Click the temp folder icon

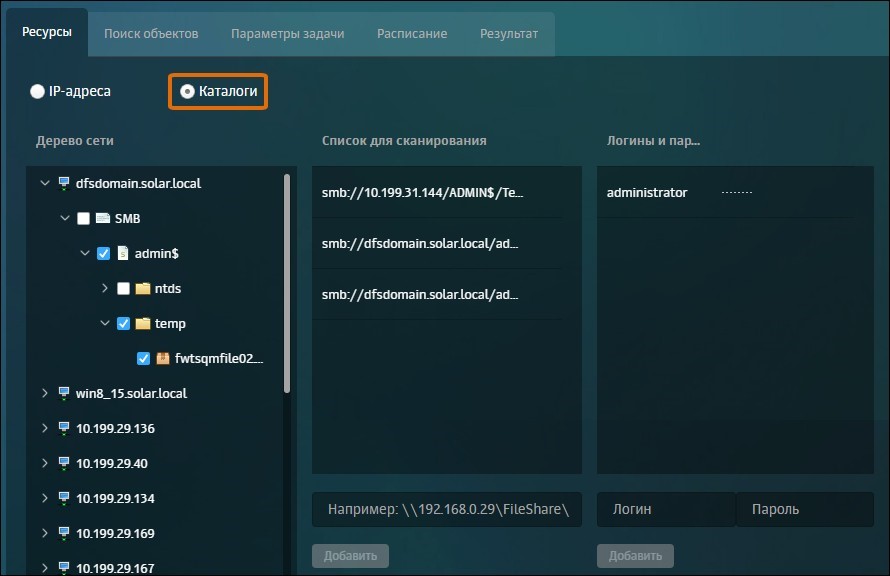click(x=143, y=323)
